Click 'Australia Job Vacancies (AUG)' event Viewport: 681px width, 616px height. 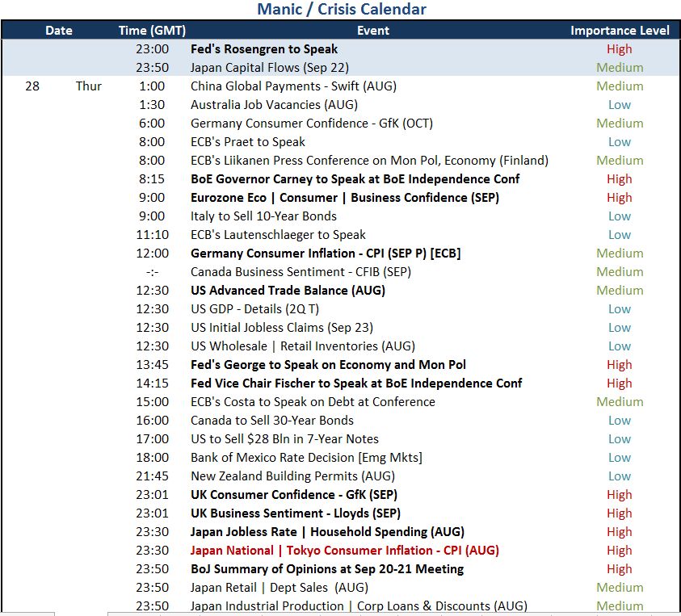(x=274, y=105)
